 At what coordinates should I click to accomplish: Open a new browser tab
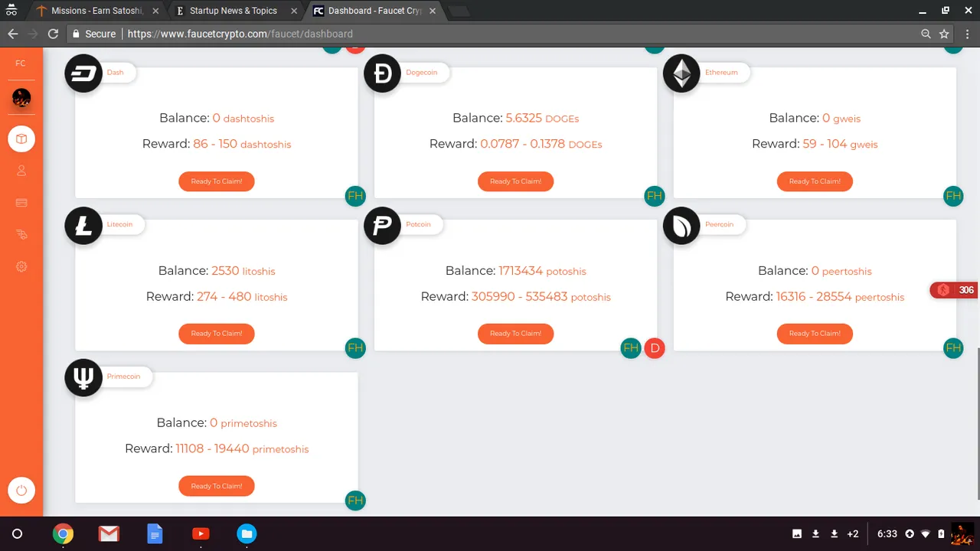459,11
